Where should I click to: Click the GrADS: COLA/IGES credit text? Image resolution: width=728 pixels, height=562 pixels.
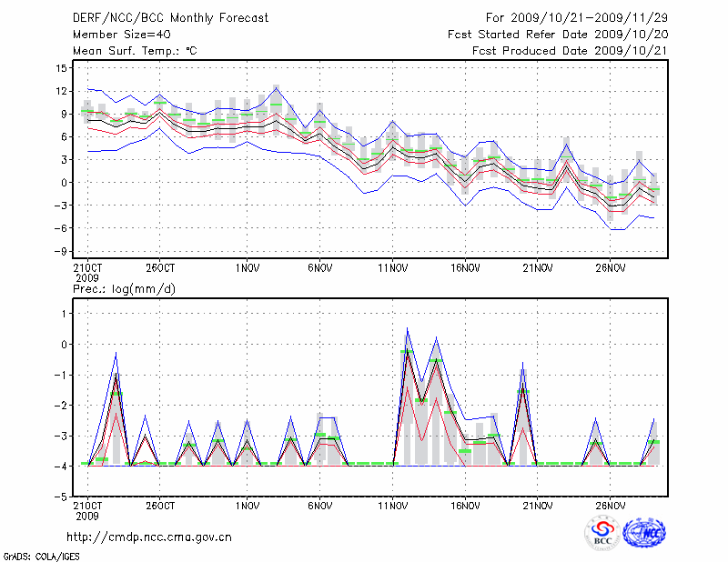(x=42, y=555)
